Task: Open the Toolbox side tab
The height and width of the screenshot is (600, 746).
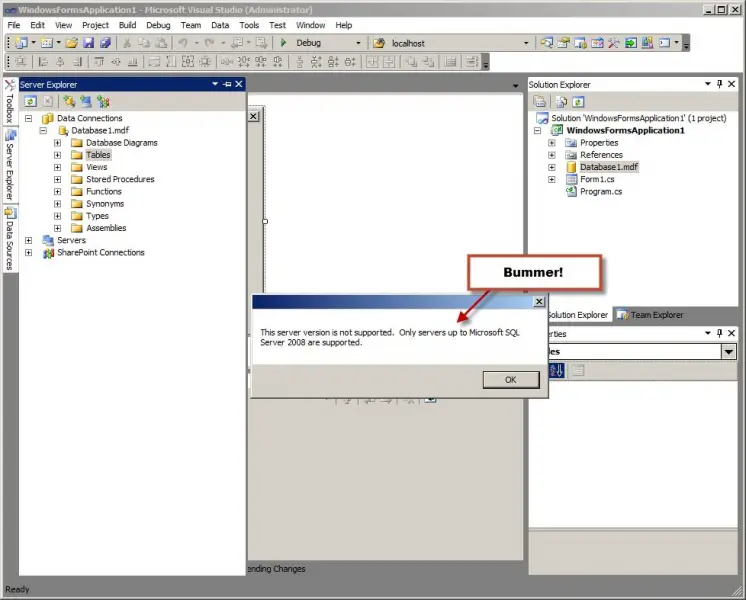Action: click(x=10, y=101)
